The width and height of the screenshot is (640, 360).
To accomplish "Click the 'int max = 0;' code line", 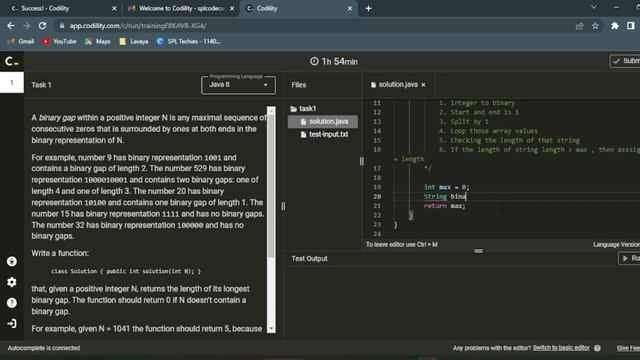I will (x=447, y=187).
